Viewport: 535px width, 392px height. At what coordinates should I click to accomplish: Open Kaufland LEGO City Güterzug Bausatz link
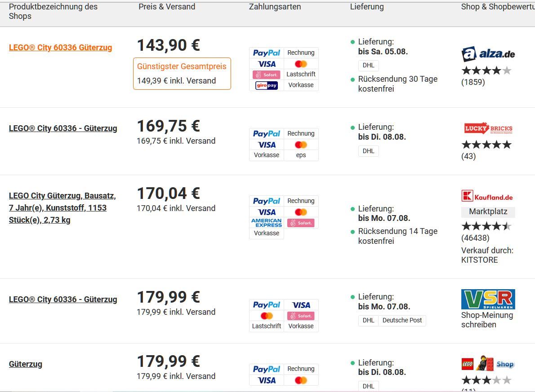tap(62, 207)
